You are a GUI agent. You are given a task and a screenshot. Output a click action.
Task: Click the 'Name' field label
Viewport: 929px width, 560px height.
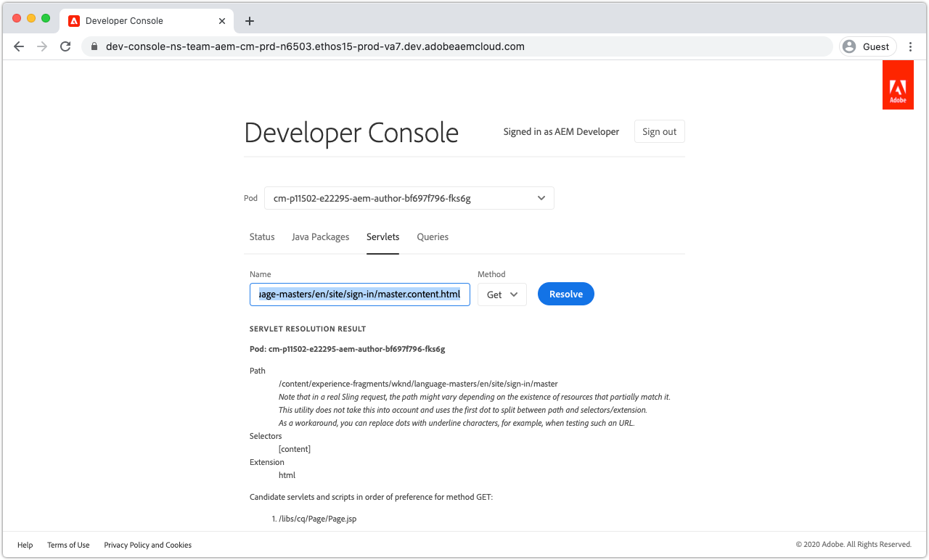261,274
